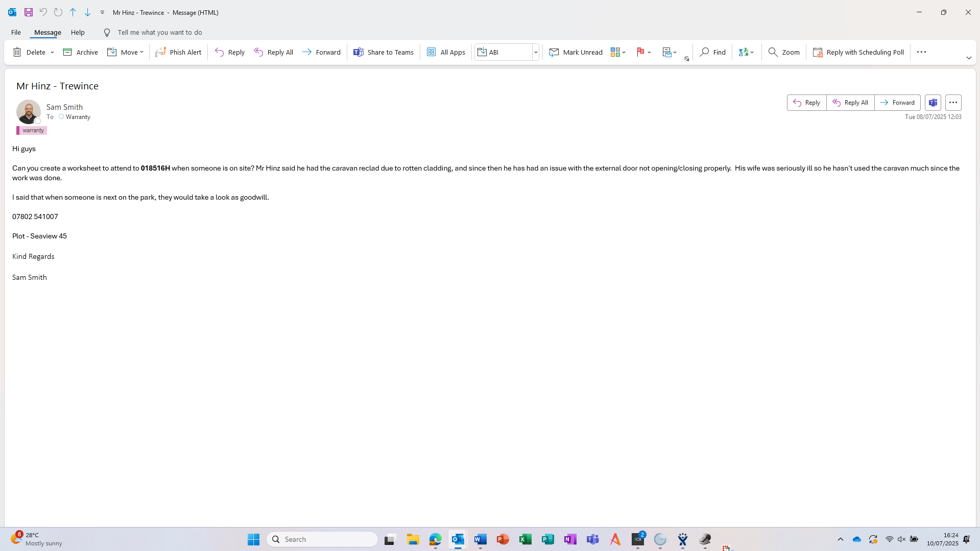The height and width of the screenshot is (551, 980).
Task: Click Forward in the ribbon toolbar
Action: [321, 52]
